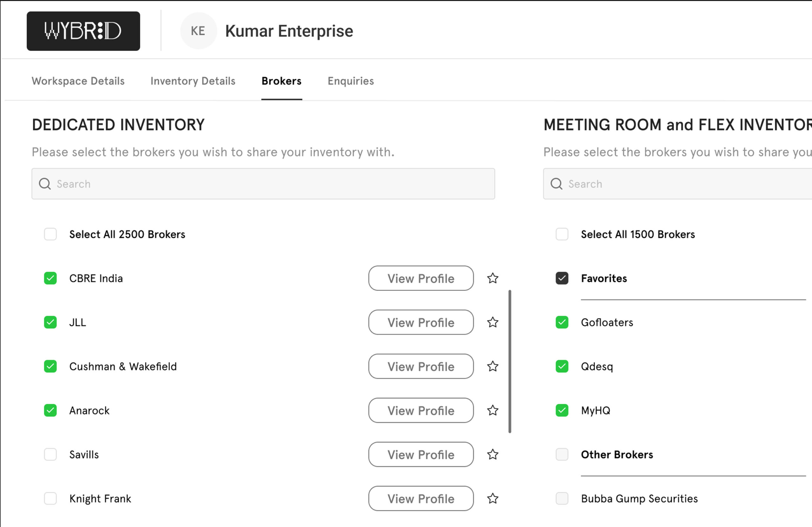Click the Favorites heading label
The image size is (812, 527).
click(604, 278)
